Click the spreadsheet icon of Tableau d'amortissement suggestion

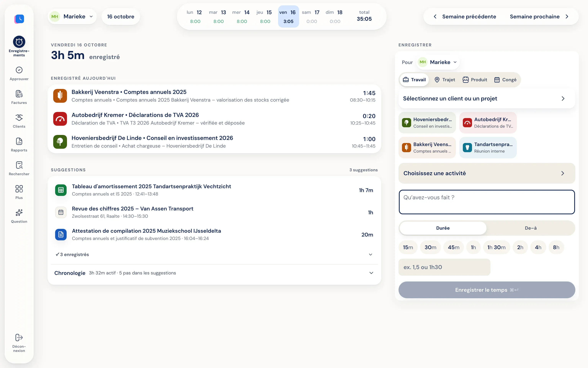click(x=61, y=190)
